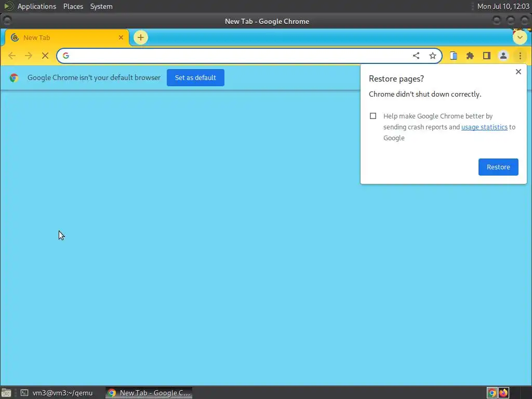Click the tab favicon on New Tab
Viewport: 532px width, 399px height.
click(x=15, y=37)
